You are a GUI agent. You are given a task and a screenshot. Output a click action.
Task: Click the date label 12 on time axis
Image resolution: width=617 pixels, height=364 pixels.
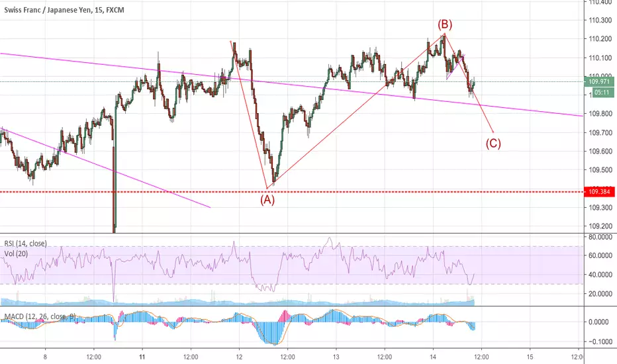(239, 357)
